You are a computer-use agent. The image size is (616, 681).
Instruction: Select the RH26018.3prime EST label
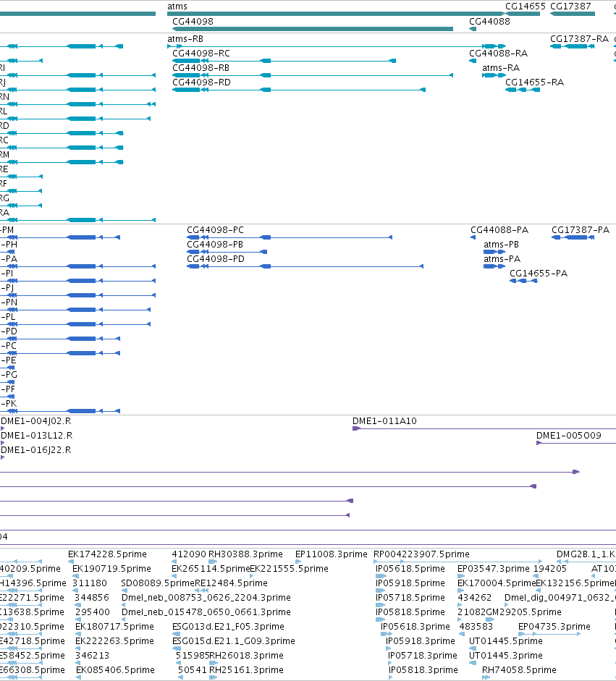pos(246,656)
